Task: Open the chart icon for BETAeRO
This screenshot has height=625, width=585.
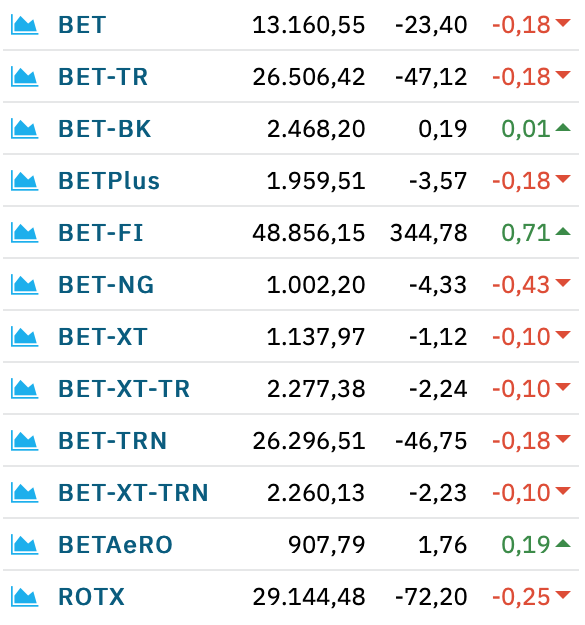Action: click(24, 544)
